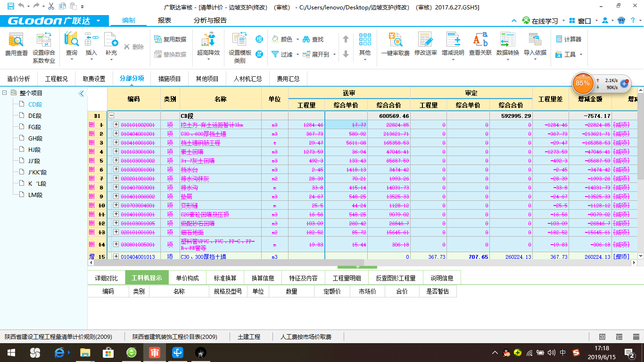Image resolution: width=644 pixels, height=362 pixels.
Task: Click the 补充 supplement icon
Action: [111, 45]
